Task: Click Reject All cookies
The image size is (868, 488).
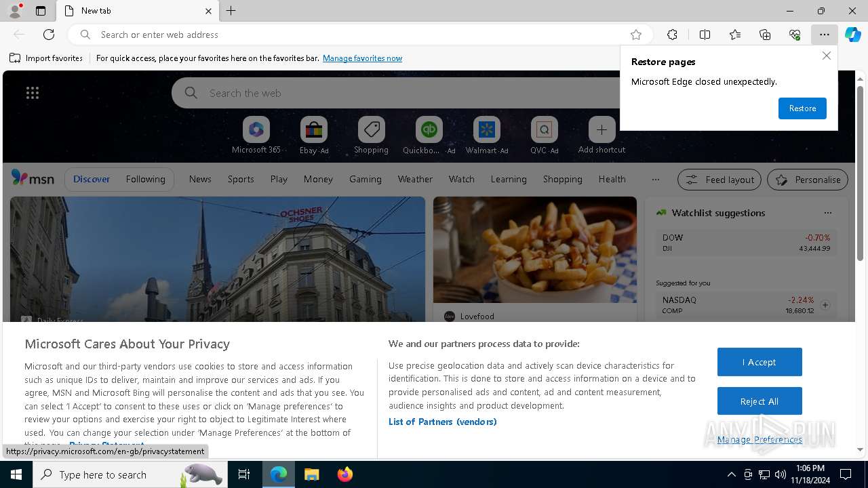Action: [759, 401]
